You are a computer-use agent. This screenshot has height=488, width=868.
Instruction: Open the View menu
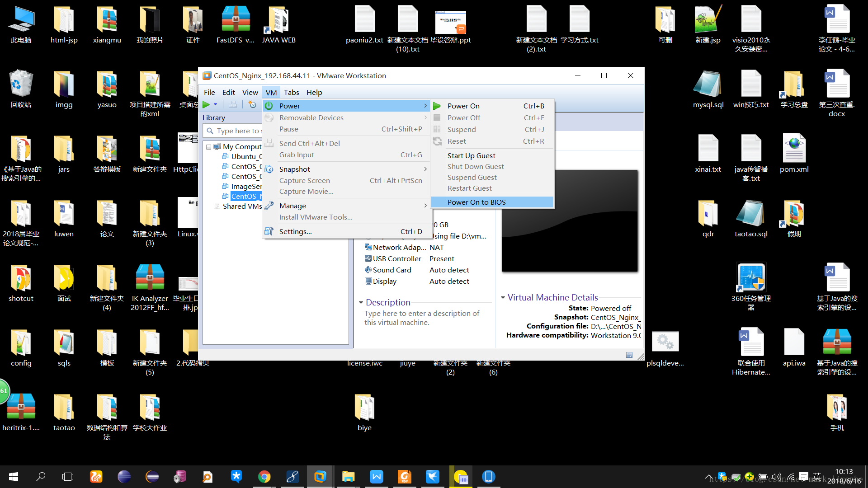[x=250, y=92]
